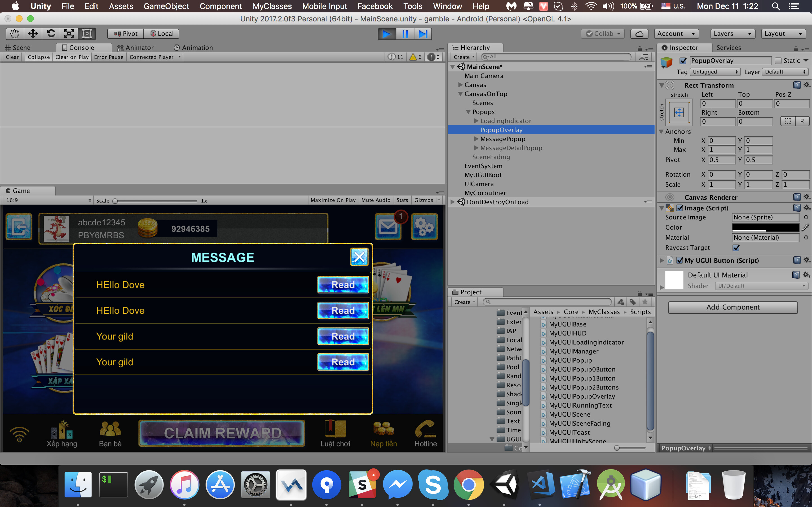Image resolution: width=812 pixels, height=507 pixels.
Task: Expand the MessagePopup hierarchy item
Action: coord(476,139)
